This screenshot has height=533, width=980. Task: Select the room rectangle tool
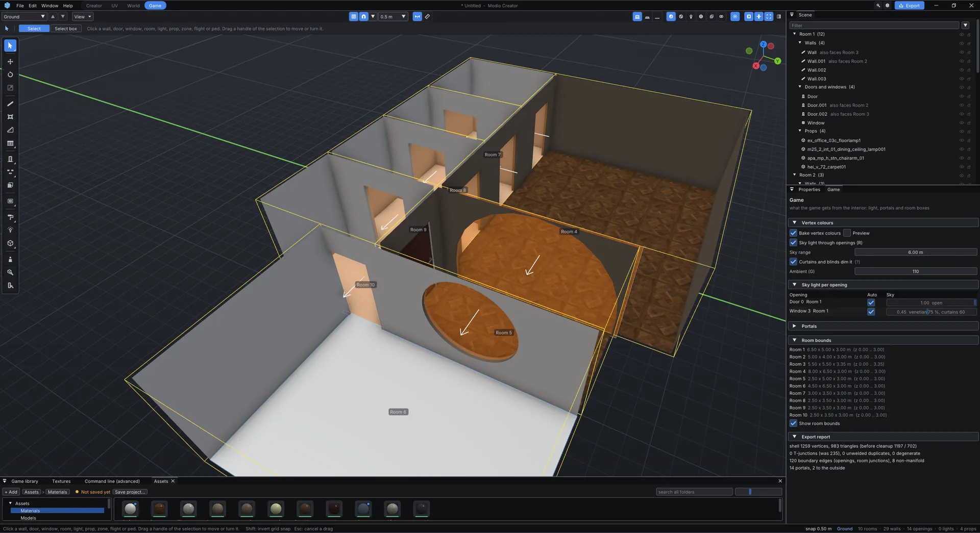[x=10, y=117]
